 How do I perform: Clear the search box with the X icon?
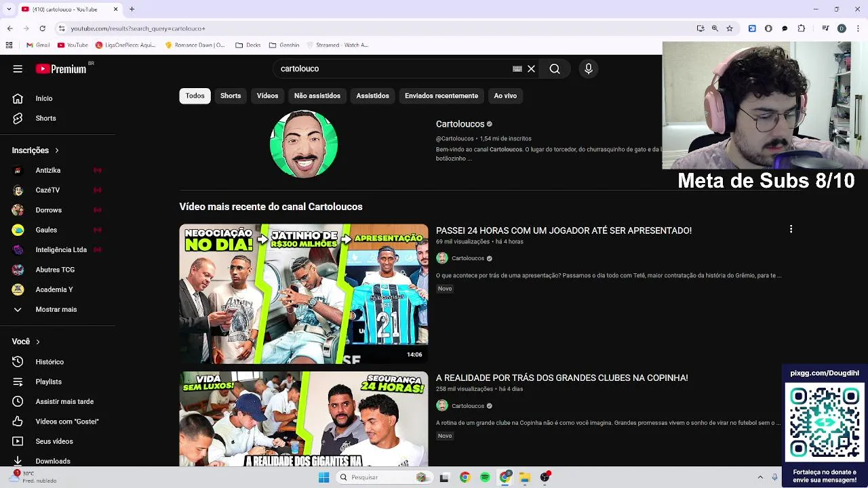[x=532, y=68]
